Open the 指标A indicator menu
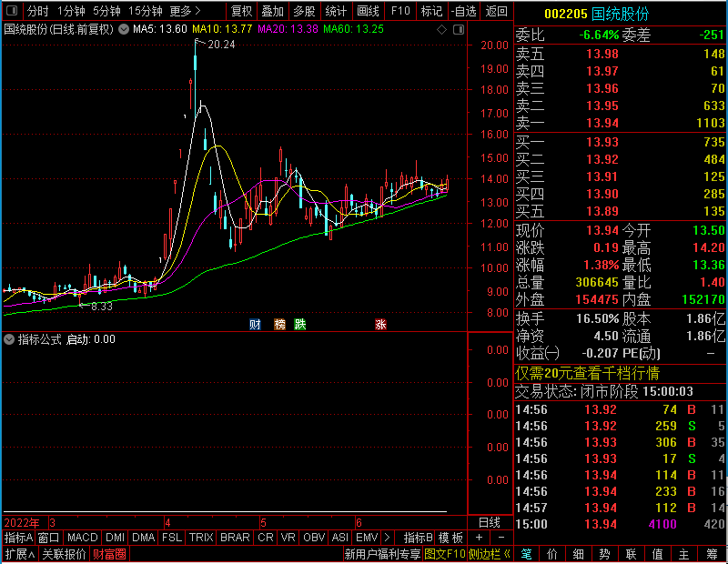The image size is (728, 564). [18, 538]
